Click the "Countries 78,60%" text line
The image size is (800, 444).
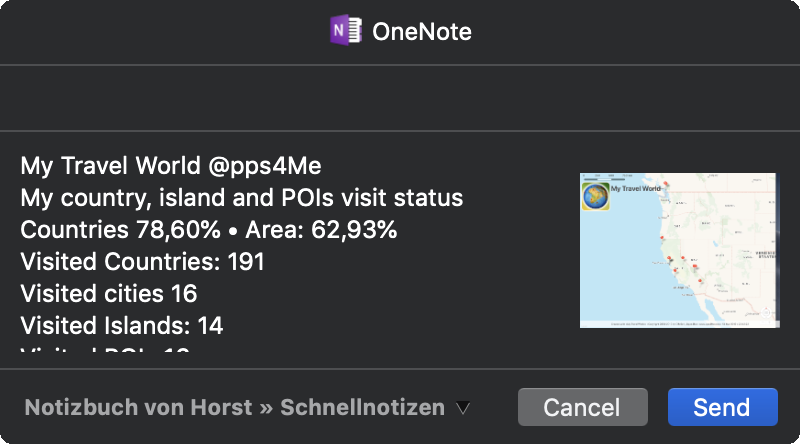(120, 230)
